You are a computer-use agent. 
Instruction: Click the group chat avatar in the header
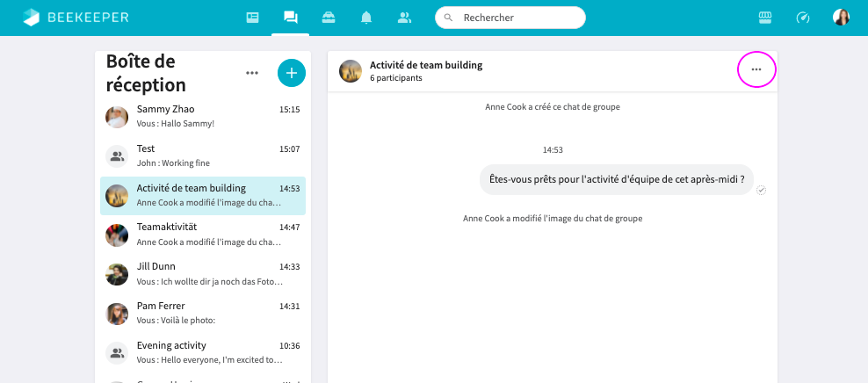tap(351, 71)
